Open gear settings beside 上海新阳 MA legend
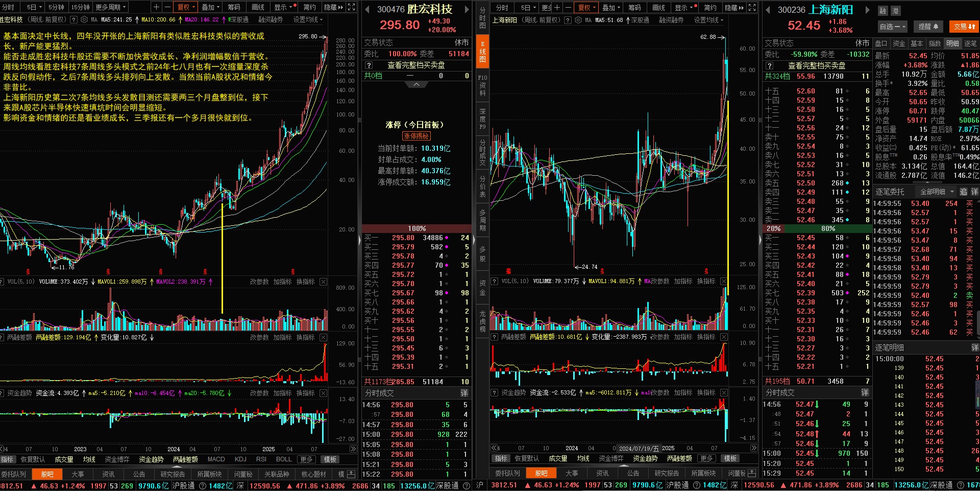 pyautogui.click(x=578, y=20)
